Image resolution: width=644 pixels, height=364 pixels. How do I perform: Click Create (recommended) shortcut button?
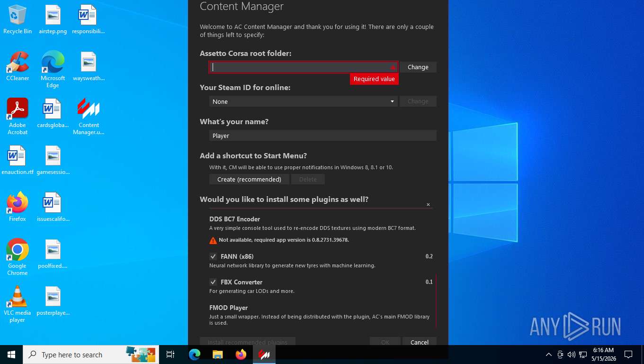coord(249,179)
